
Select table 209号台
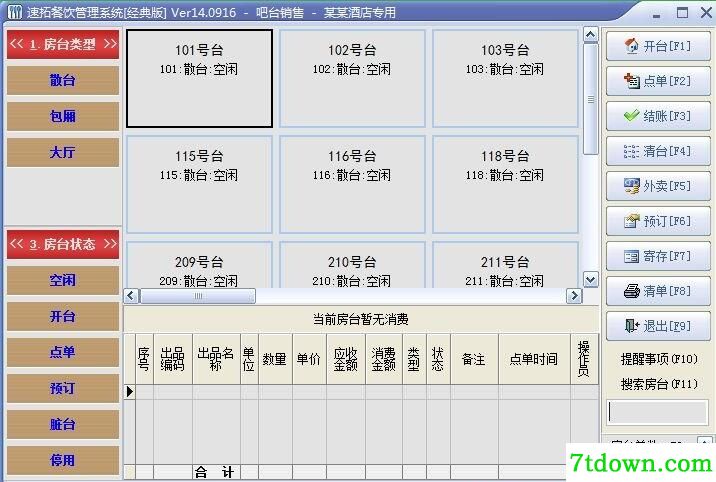199,265
